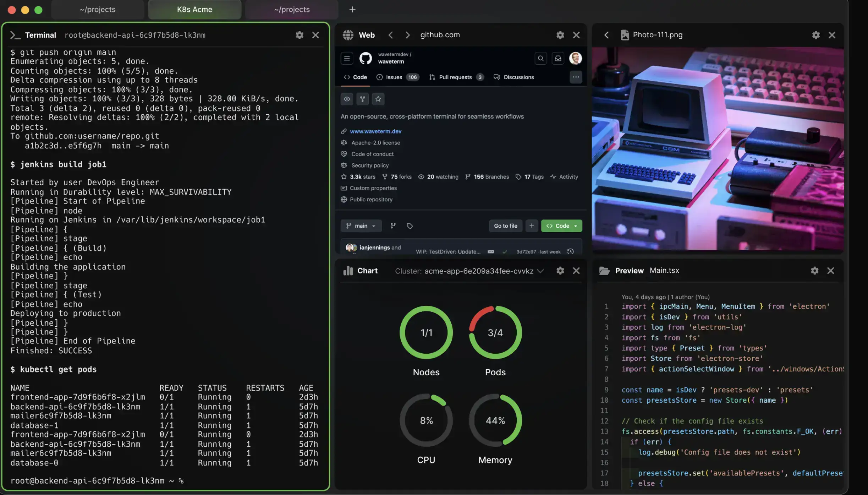The width and height of the screenshot is (868, 495).
Task: Fork the waveterm repository icon
Action: pyautogui.click(x=362, y=99)
